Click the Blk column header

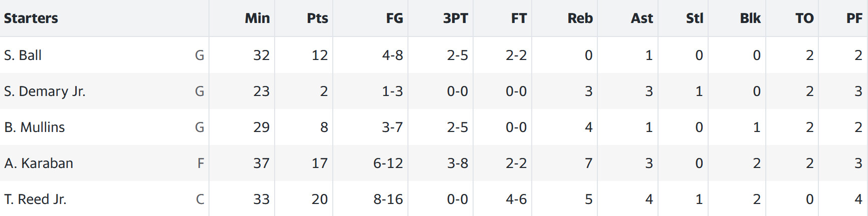[750, 18]
